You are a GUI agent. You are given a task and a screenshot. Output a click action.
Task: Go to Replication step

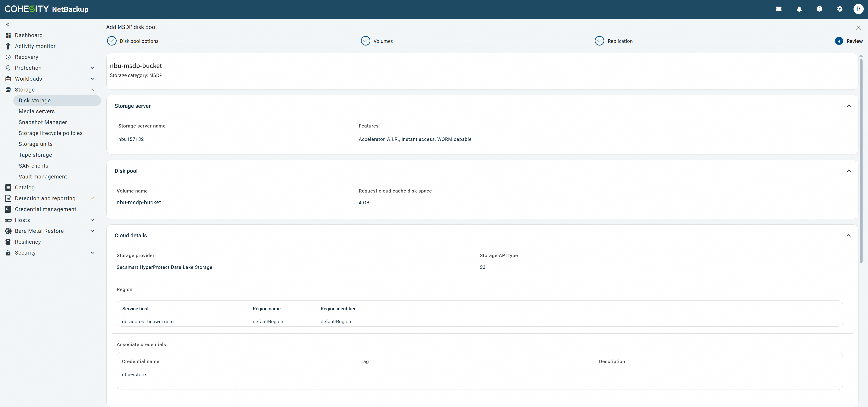[614, 41]
